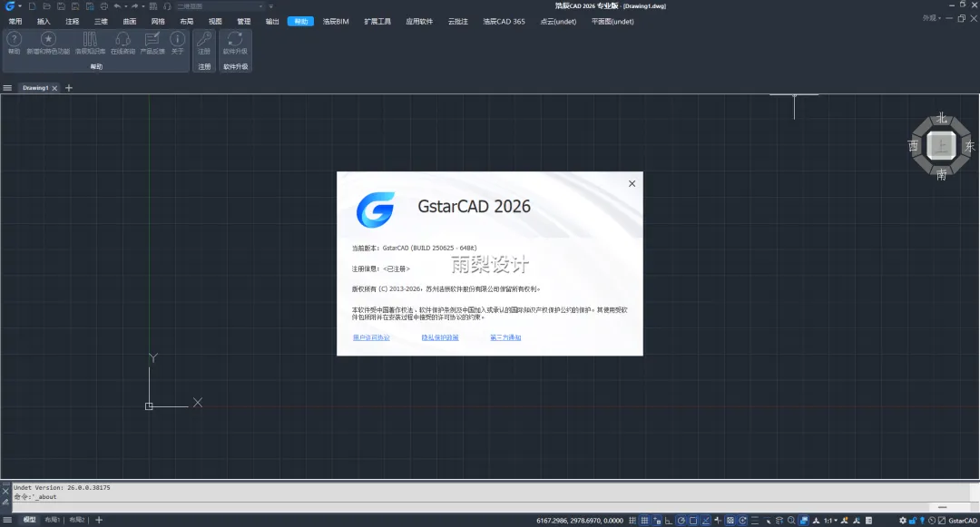Close the GstarCAD 2026 About dialog
The height and width of the screenshot is (527, 980).
click(x=632, y=183)
